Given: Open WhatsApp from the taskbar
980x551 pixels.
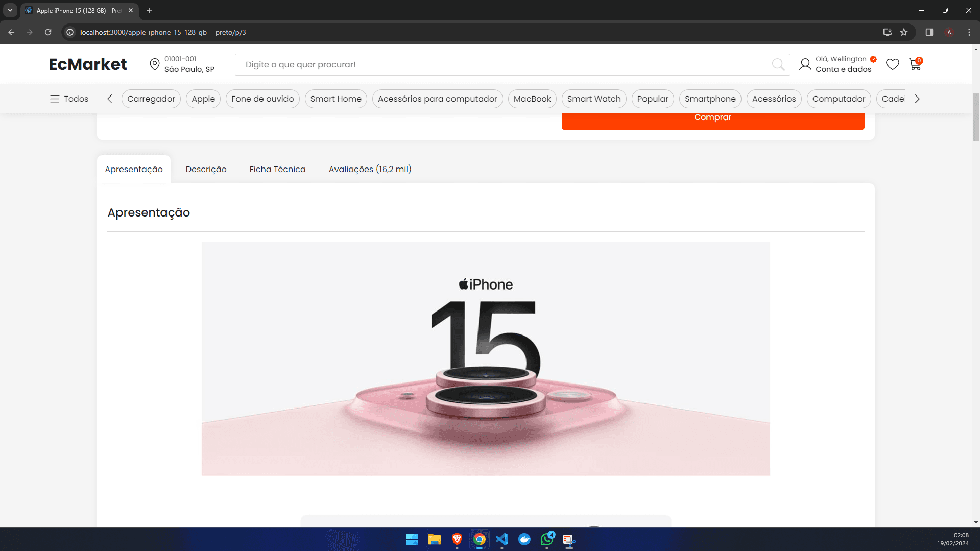Looking at the screenshot, I should click(x=547, y=539).
